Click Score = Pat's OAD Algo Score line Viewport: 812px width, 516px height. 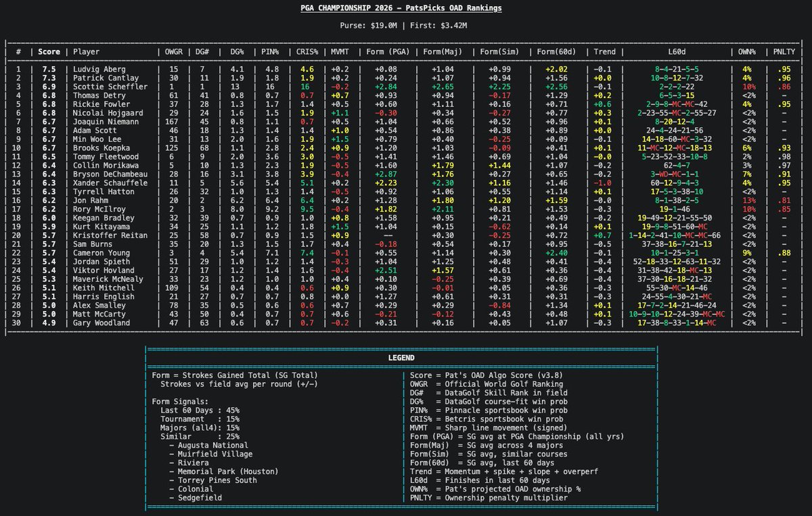pyautogui.click(x=485, y=375)
